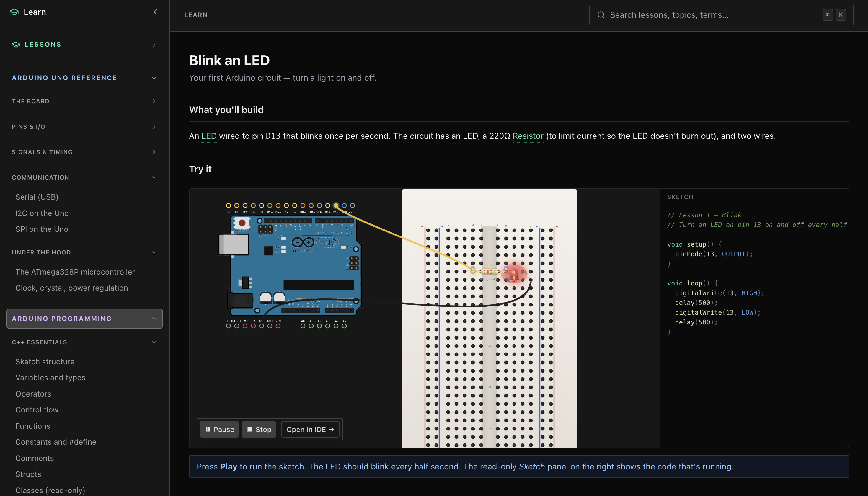This screenshot has width=868, height=496.
Task: Collapse the Arduino Uno Reference section
Action: [x=154, y=78]
